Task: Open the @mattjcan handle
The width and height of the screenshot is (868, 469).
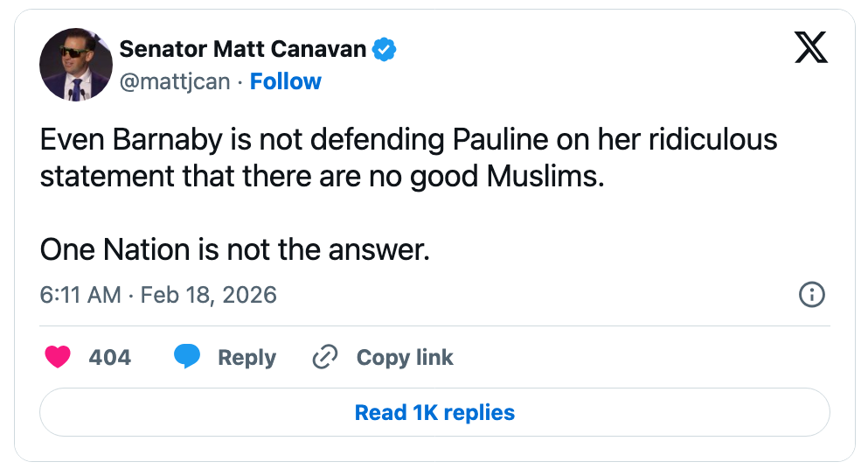Action: click(174, 81)
